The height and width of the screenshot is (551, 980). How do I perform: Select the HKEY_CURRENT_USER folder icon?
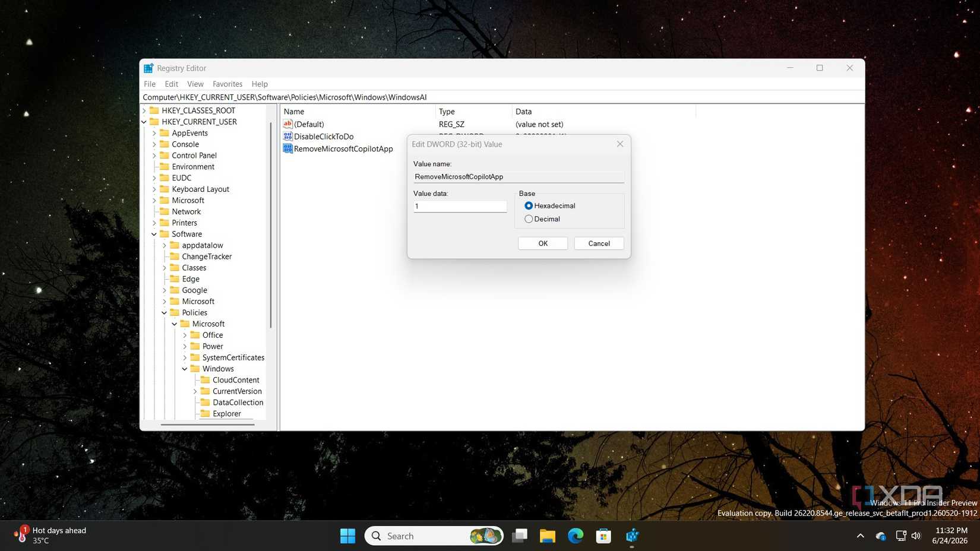[154, 122]
